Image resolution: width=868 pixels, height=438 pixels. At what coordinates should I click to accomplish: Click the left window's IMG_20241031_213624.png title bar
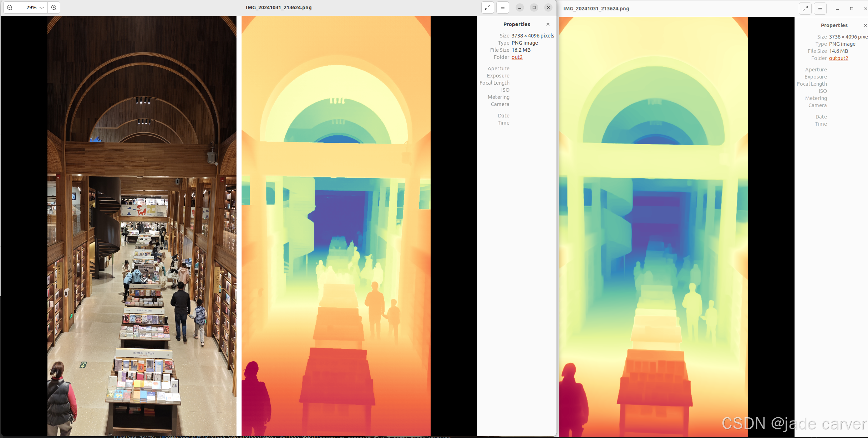pos(278,7)
